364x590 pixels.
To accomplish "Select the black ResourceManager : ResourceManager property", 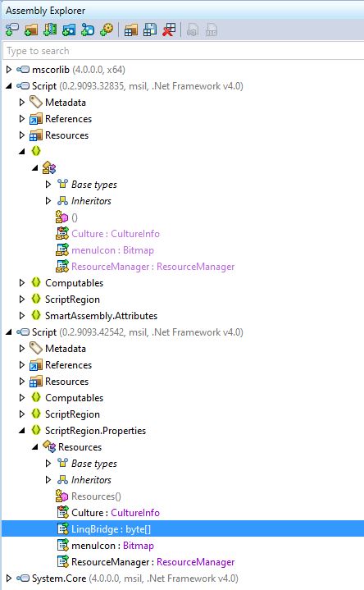I will (152, 562).
